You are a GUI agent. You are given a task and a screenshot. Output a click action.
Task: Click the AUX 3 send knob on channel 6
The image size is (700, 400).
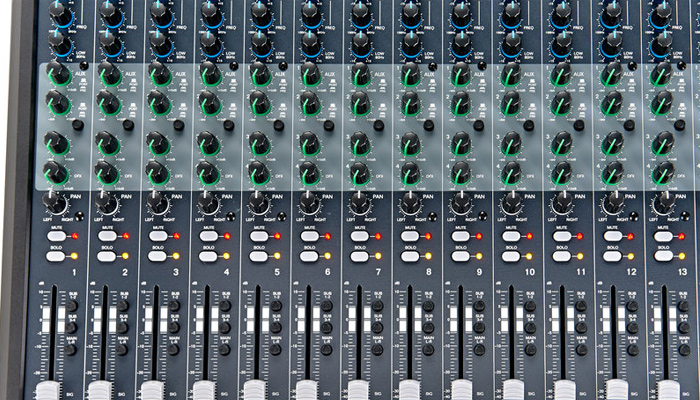point(309,144)
